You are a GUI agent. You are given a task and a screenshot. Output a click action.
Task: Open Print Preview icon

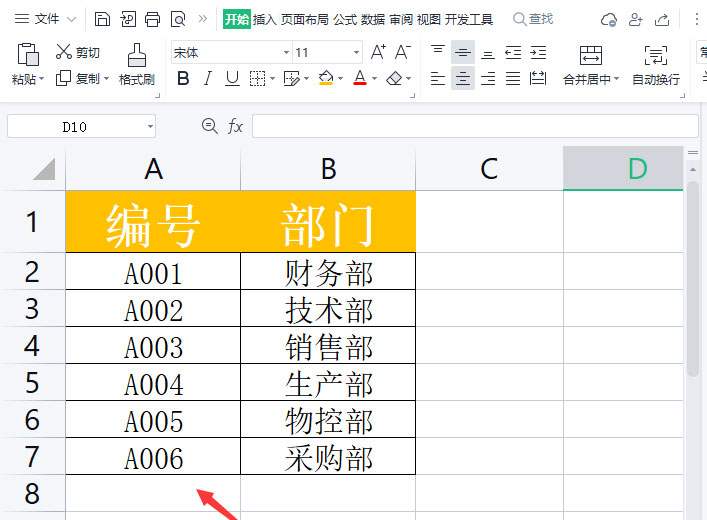178,19
